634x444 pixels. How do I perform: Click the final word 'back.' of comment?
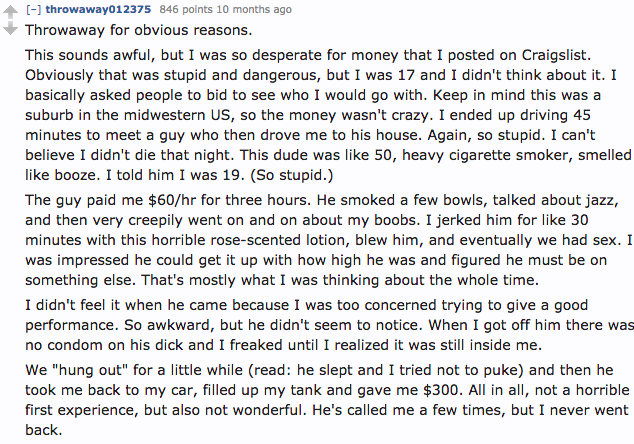coord(44,430)
